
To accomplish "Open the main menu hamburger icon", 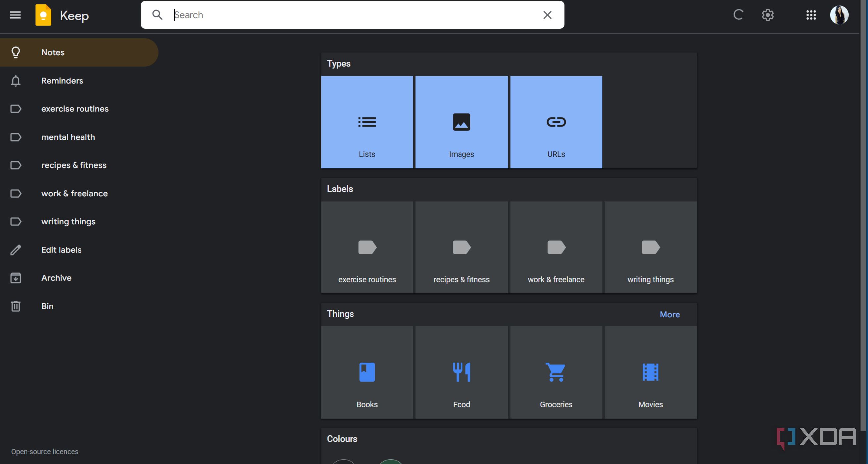I will (x=15, y=15).
